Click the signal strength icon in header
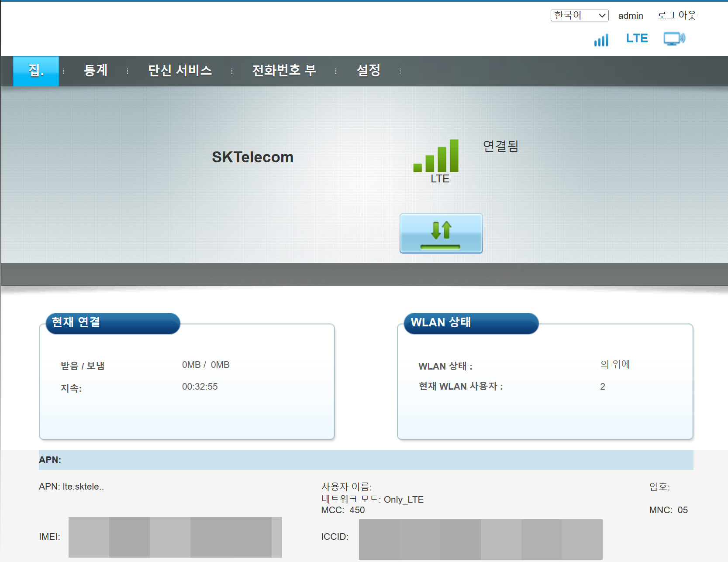728x562 pixels. pyautogui.click(x=601, y=40)
